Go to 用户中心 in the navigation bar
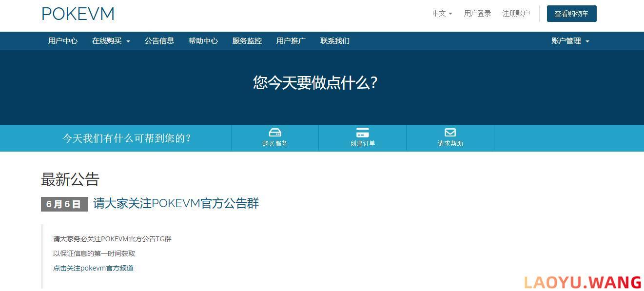The image size is (644, 291). (63, 41)
